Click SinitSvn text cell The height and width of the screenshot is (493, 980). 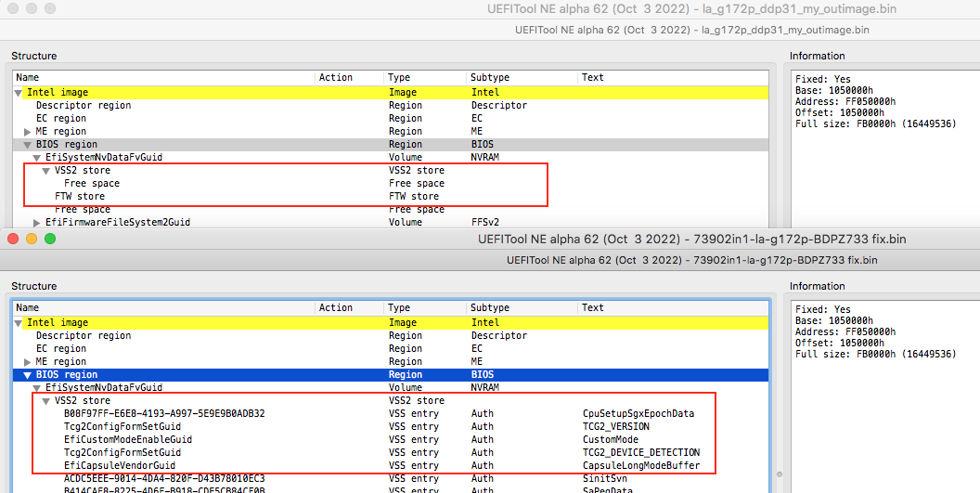click(x=605, y=479)
